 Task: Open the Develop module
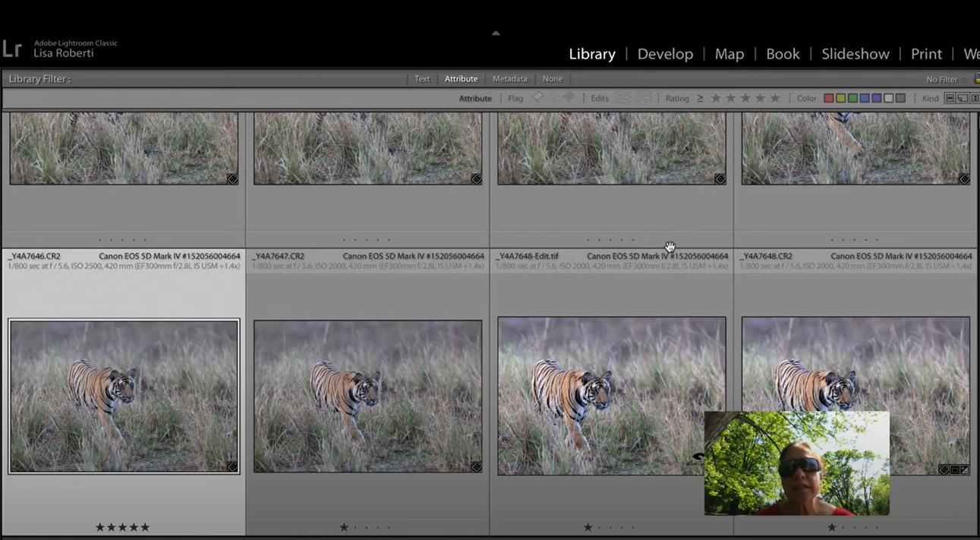click(x=665, y=54)
